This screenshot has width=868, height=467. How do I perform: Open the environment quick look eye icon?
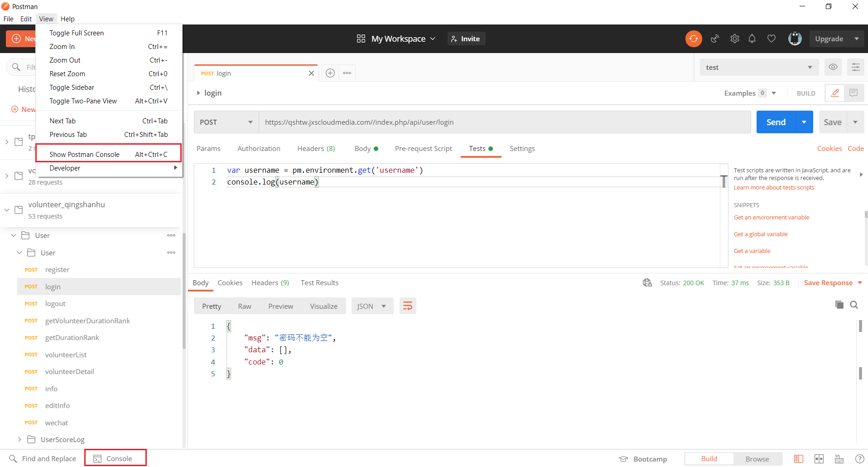pyautogui.click(x=833, y=67)
